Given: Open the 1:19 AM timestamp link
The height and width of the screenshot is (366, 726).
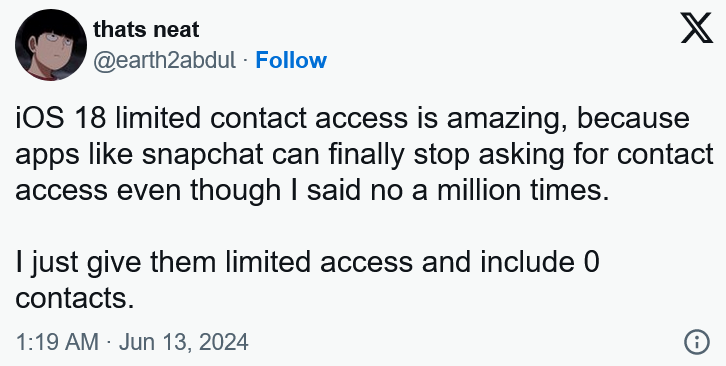Looking at the screenshot, I should click(57, 342).
